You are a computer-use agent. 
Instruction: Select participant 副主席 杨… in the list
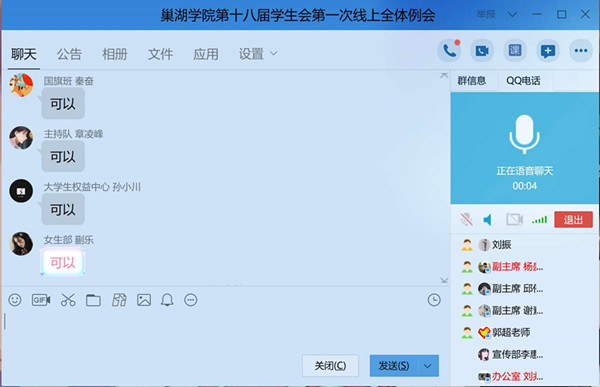(x=525, y=267)
